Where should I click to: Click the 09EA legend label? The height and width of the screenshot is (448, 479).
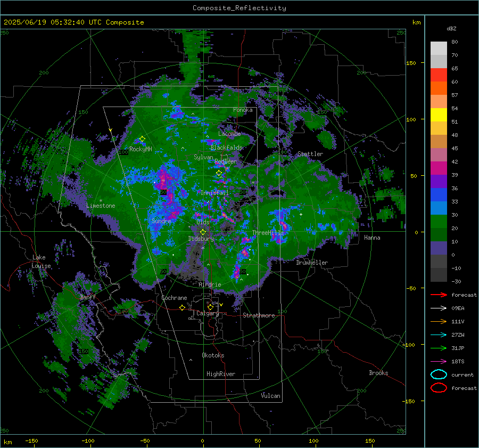tap(458, 308)
